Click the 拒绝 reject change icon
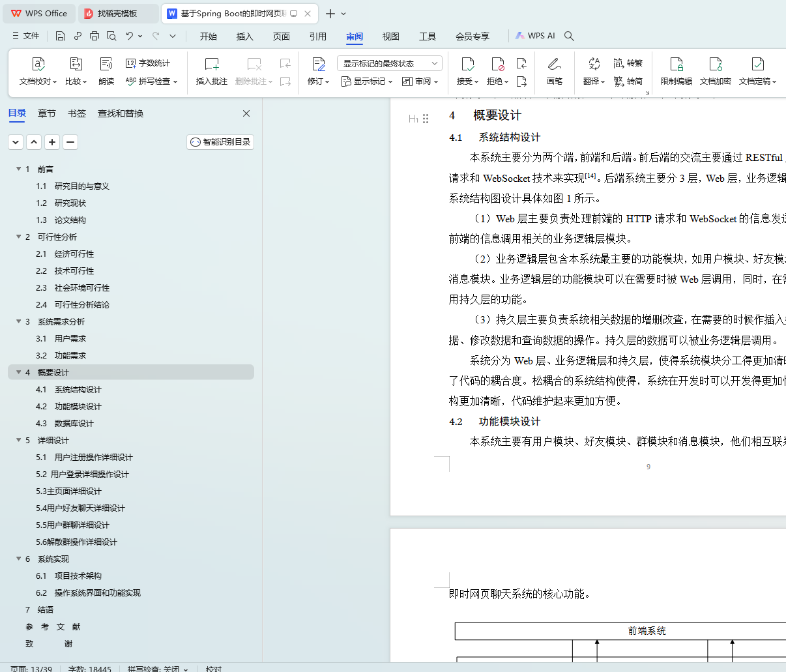 click(x=498, y=64)
